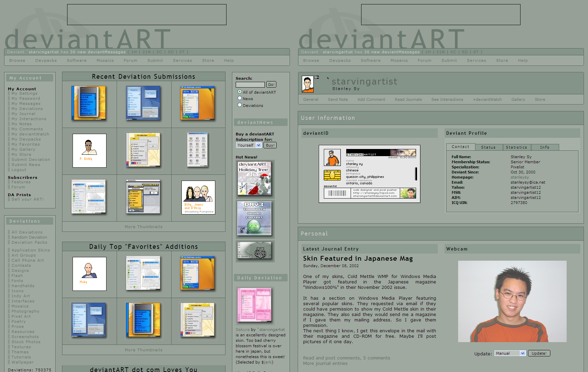Open the icon-grid thumbnail in Recent Deviation Submissions

[x=198, y=150]
